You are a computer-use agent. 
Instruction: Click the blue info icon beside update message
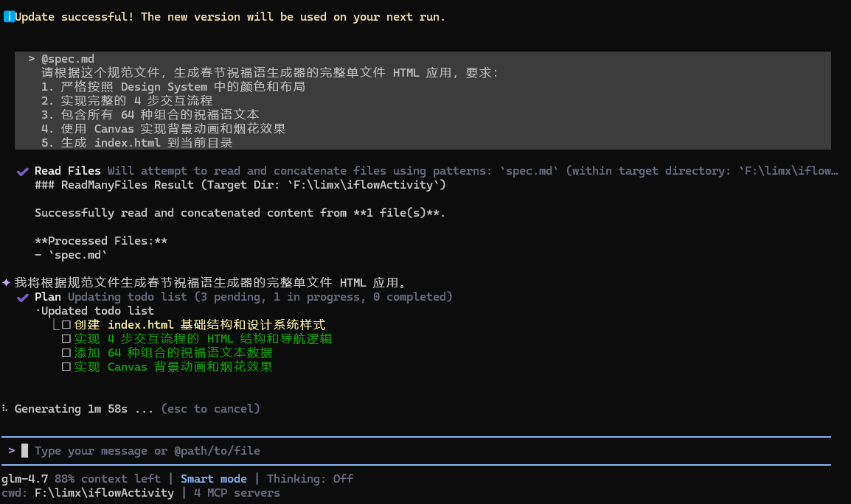(9, 17)
